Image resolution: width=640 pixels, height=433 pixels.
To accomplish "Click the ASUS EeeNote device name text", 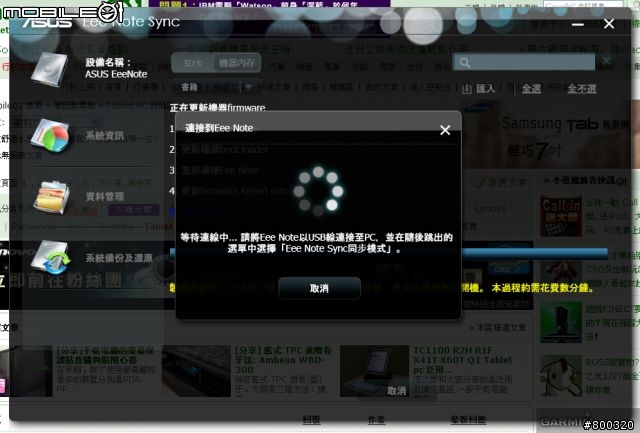I will (x=116, y=74).
